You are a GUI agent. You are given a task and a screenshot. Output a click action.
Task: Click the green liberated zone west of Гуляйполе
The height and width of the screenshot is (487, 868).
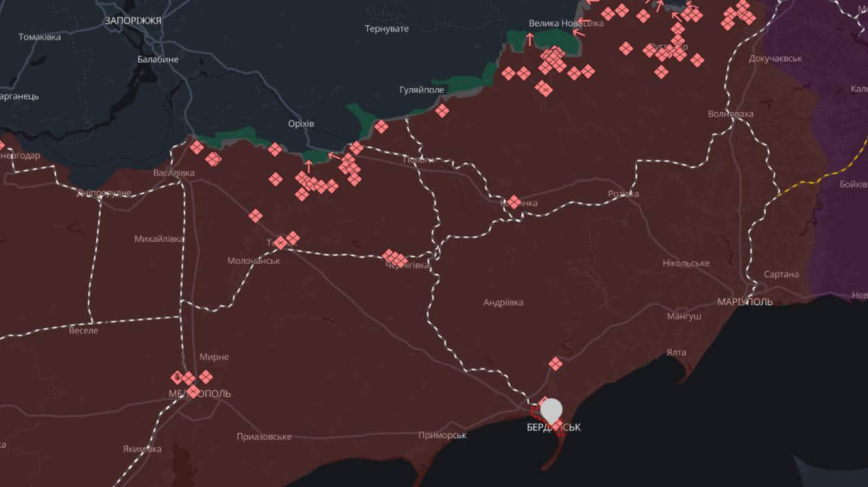pos(363,114)
